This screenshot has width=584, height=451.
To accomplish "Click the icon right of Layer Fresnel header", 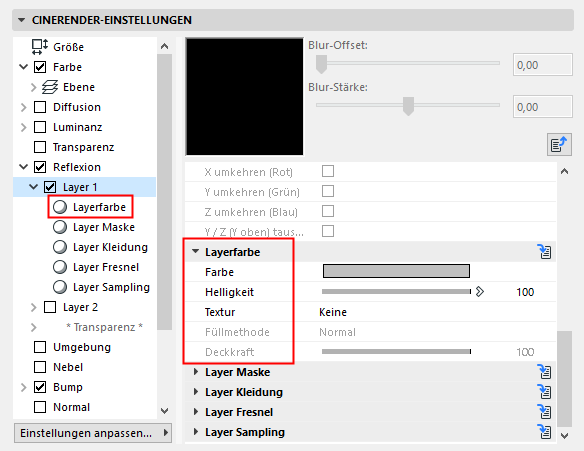I will (x=545, y=412).
